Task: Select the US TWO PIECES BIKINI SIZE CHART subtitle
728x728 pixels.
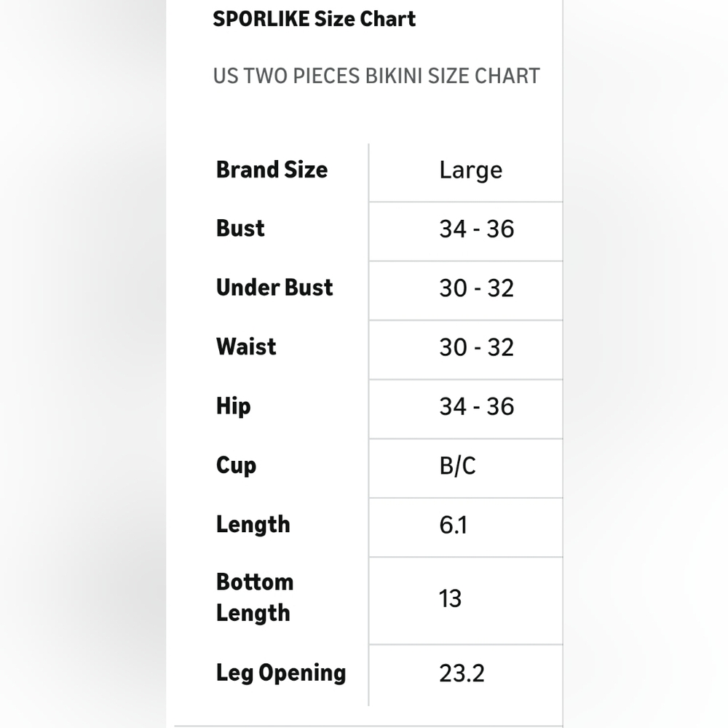Action: coord(376,76)
